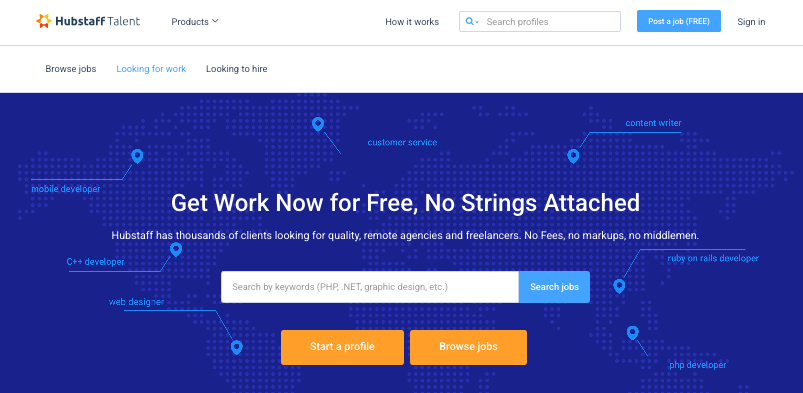The height and width of the screenshot is (393, 803).
Task: Click the php developer map pin
Action: pyautogui.click(x=632, y=333)
